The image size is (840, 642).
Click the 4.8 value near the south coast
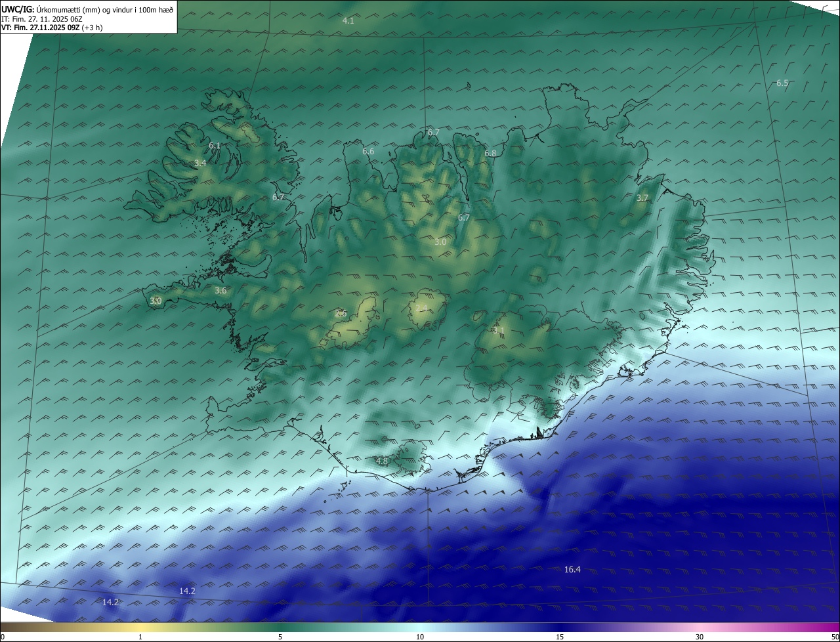tap(381, 461)
